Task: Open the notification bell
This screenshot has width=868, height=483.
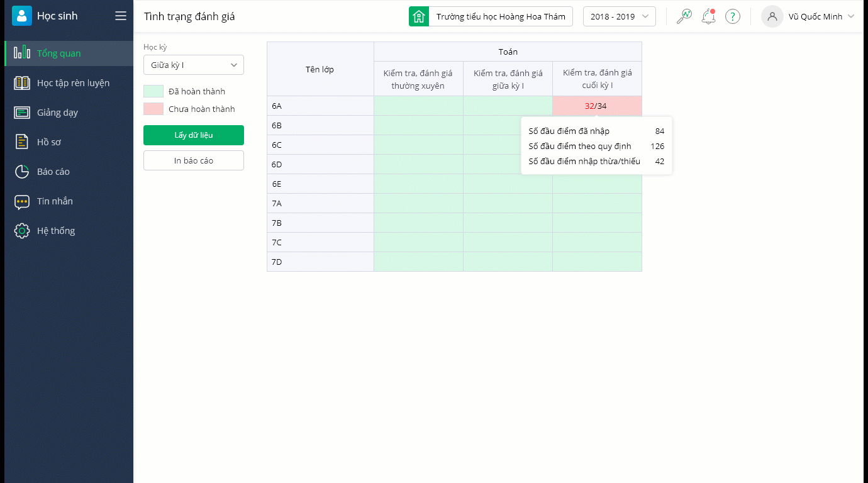Action: (708, 16)
